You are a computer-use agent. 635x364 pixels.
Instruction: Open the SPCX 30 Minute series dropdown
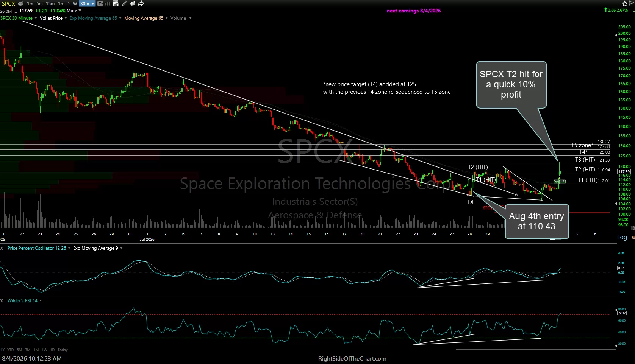(x=19, y=18)
